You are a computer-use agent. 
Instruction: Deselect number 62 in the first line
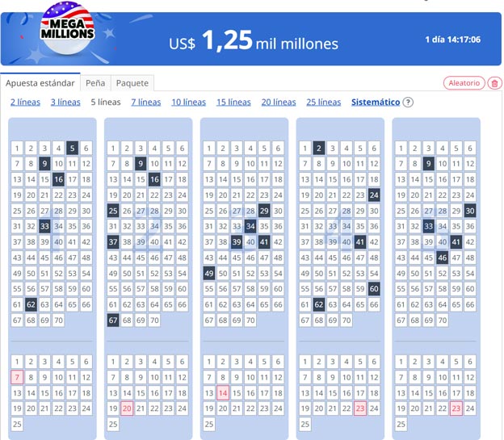coord(31,305)
